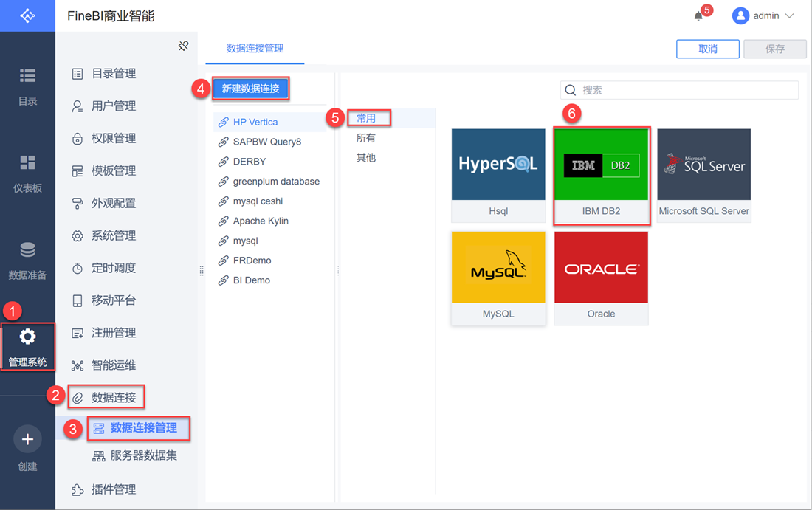Open the 管理系统 gear section
This screenshot has height=510, width=812.
27,346
